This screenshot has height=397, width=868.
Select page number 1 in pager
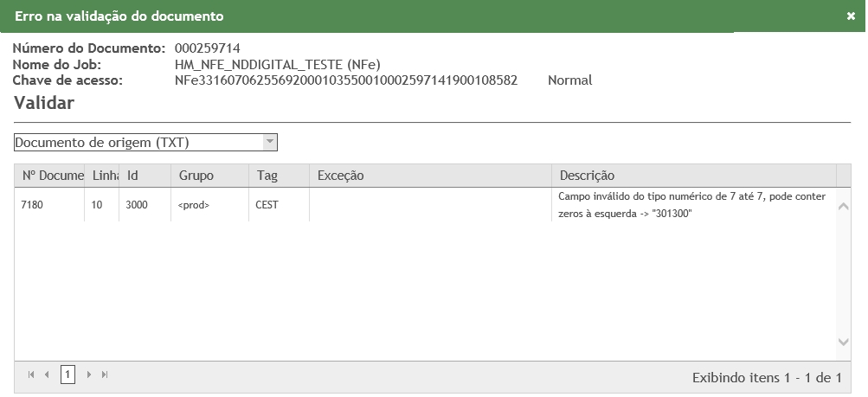click(x=68, y=375)
